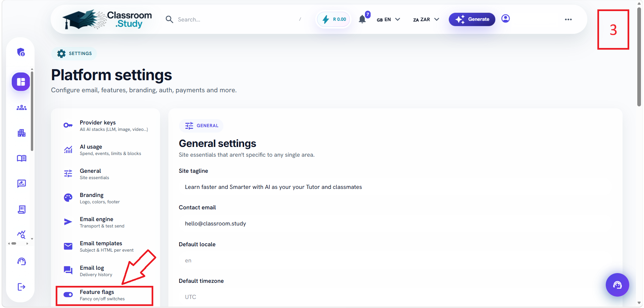Image resolution: width=644 pixels, height=308 pixels.
Task: Open the user profile avatar icon
Action: coord(505,18)
